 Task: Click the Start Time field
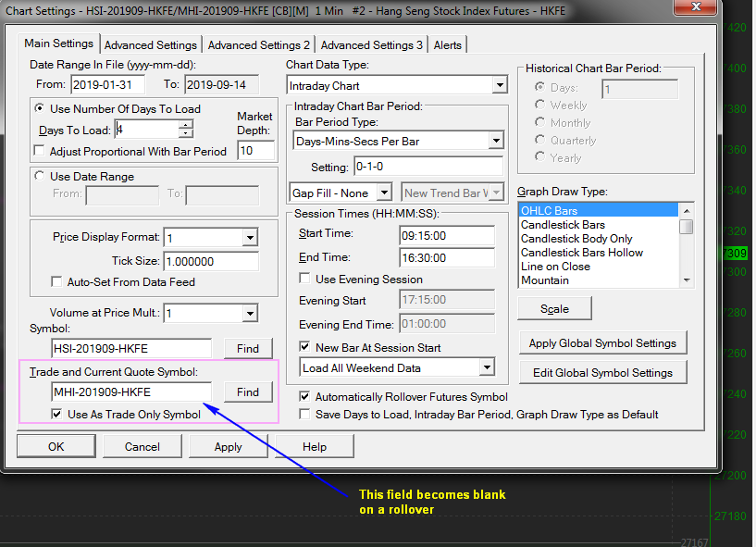(447, 236)
